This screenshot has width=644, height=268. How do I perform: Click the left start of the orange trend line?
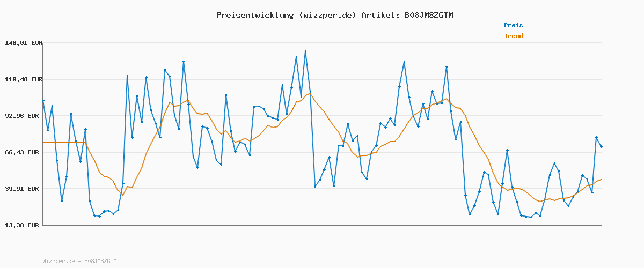tap(44, 142)
